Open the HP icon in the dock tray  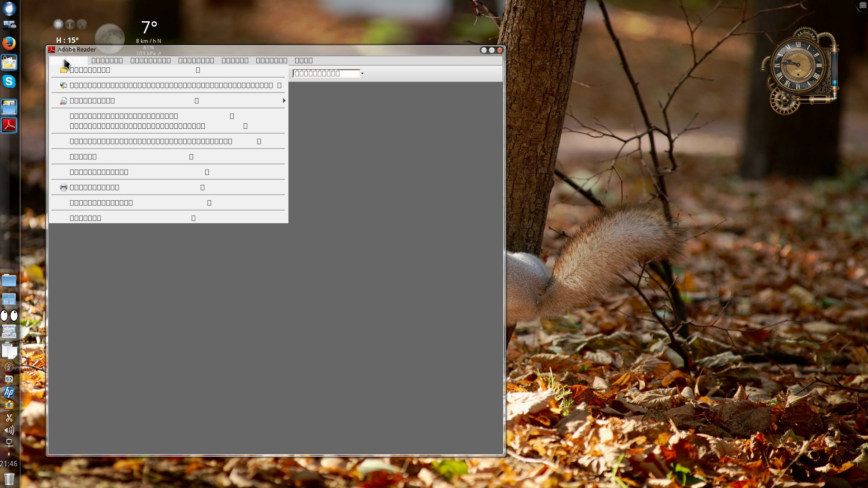pyautogui.click(x=9, y=392)
